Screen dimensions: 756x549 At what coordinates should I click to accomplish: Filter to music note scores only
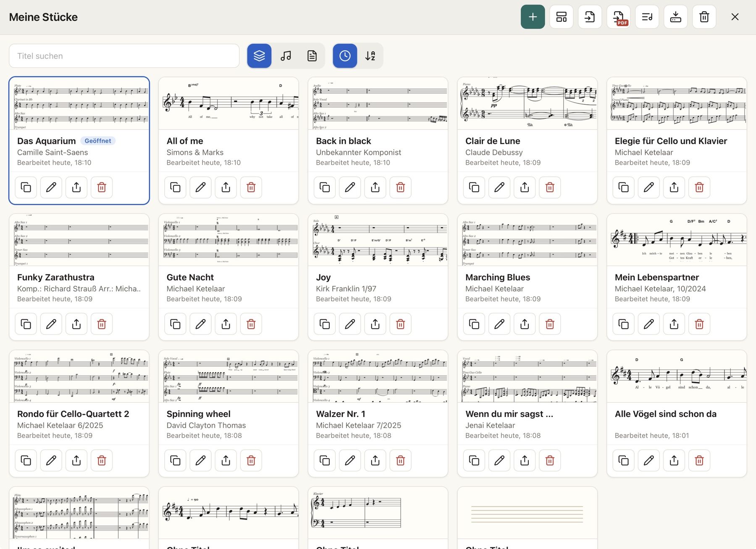(x=286, y=56)
